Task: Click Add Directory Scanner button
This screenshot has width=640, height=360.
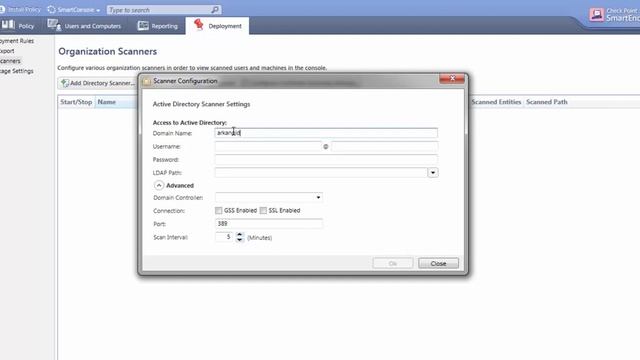Action: 98,83
